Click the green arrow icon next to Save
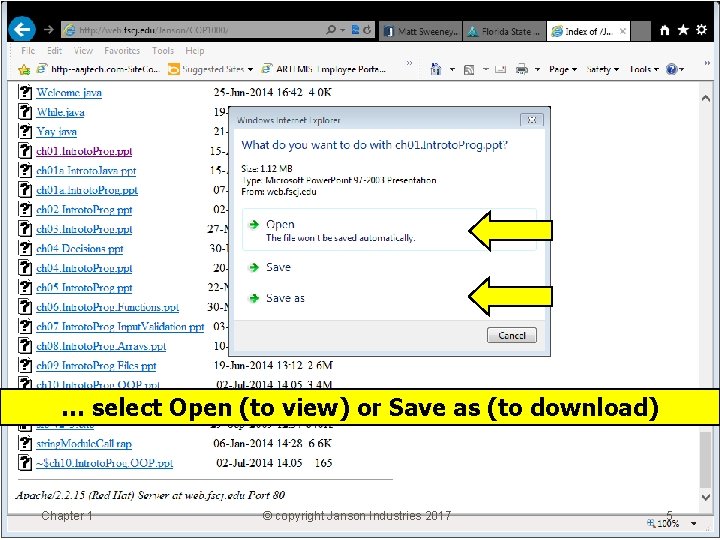This screenshot has width=720, height=540. [x=254, y=267]
